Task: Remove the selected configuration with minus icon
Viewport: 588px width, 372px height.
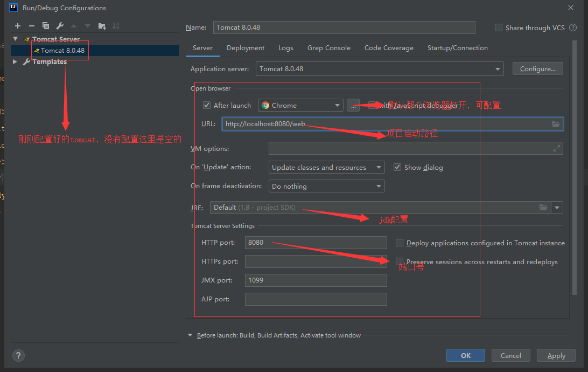Action: [x=31, y=26]
